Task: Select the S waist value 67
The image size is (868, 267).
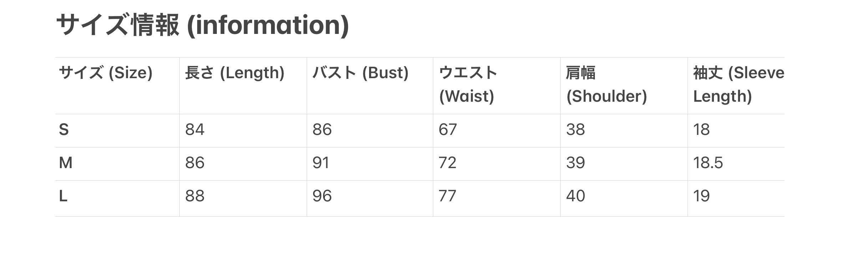Action: tap(448, 130)
